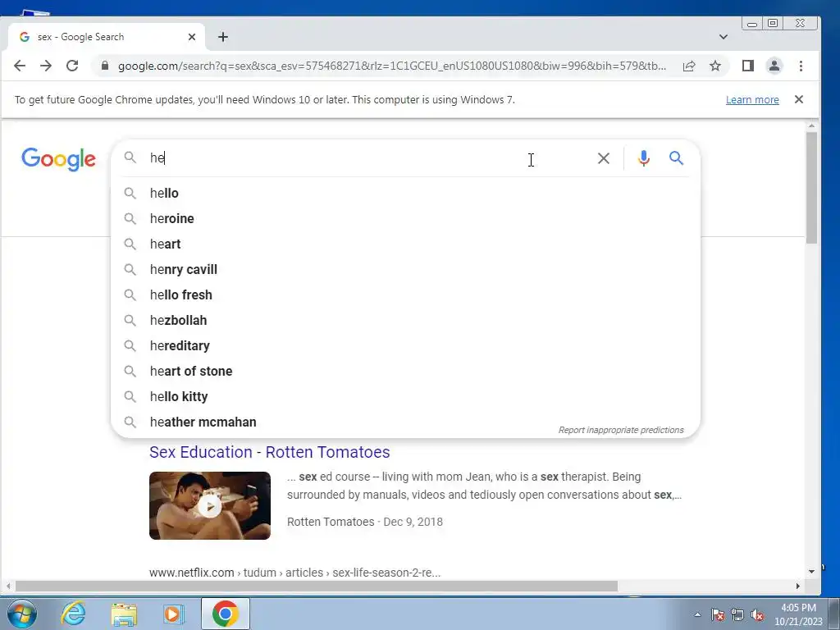Clear the search box with the X
The height and width of the screenshot is (630, 840).
pos(604,158)
